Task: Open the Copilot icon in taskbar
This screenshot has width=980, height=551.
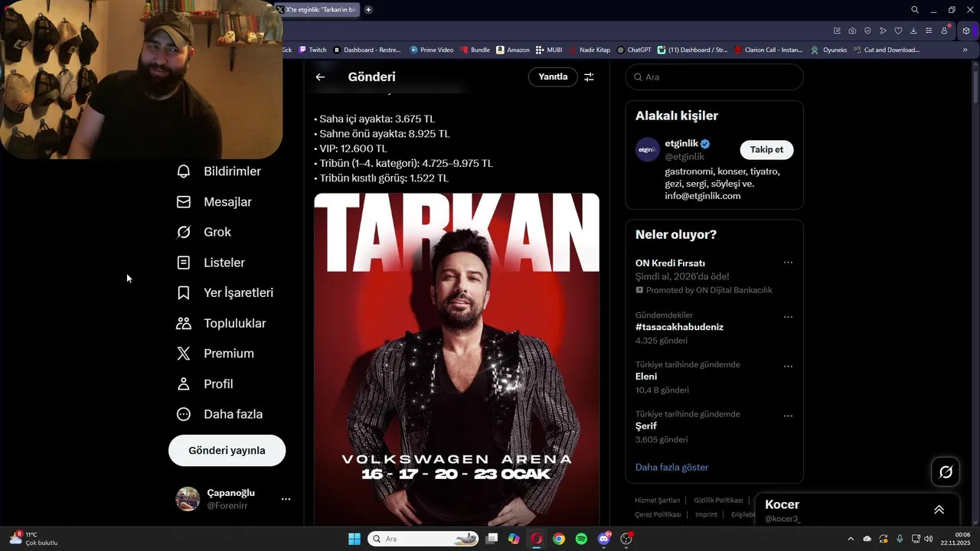Action: tap(514, 539)
